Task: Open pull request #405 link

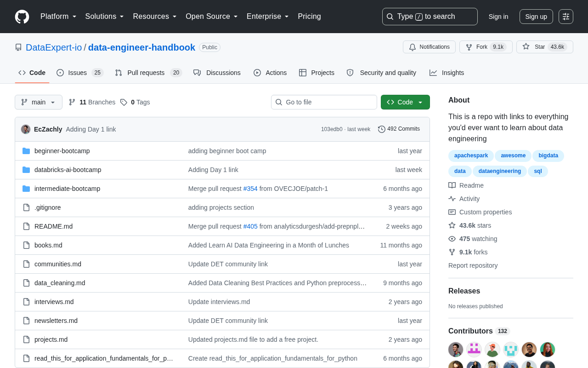Action: (250, 226)
